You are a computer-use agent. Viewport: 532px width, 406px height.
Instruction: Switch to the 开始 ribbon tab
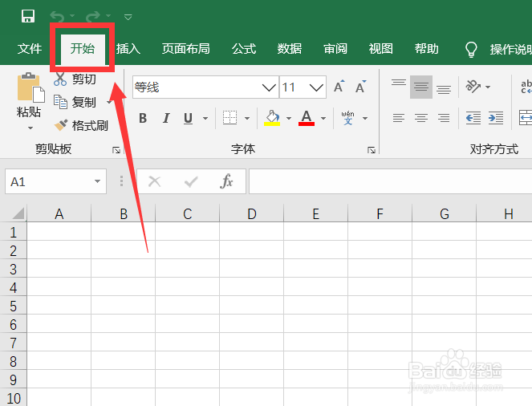pyautogui.click(x=83, y=49)
